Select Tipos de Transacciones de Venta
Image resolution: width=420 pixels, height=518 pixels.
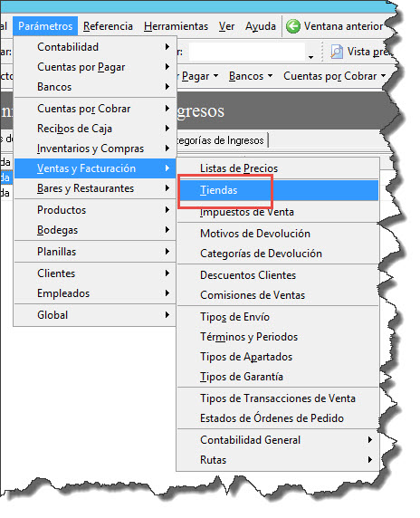[x=278, y=398]
